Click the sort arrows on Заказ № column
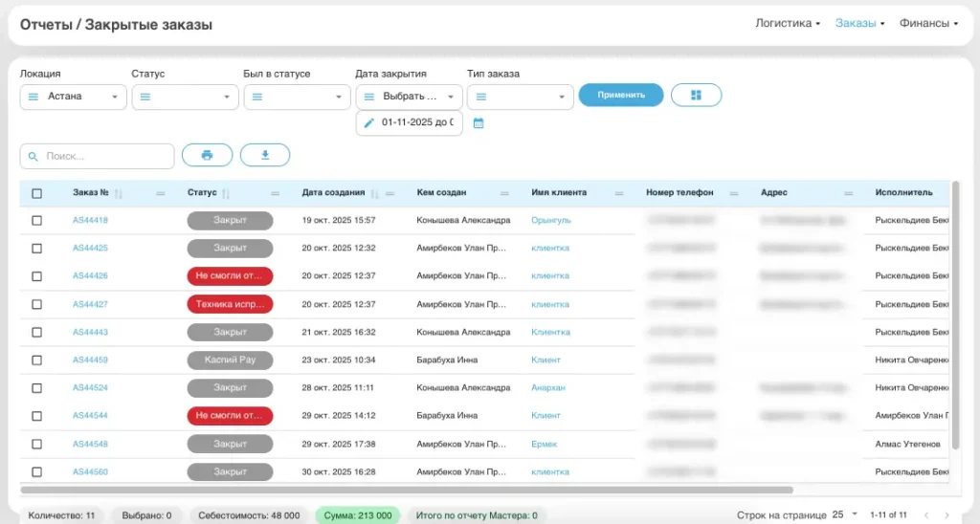This screenshot has height=524, width=980. coord(119,193)
